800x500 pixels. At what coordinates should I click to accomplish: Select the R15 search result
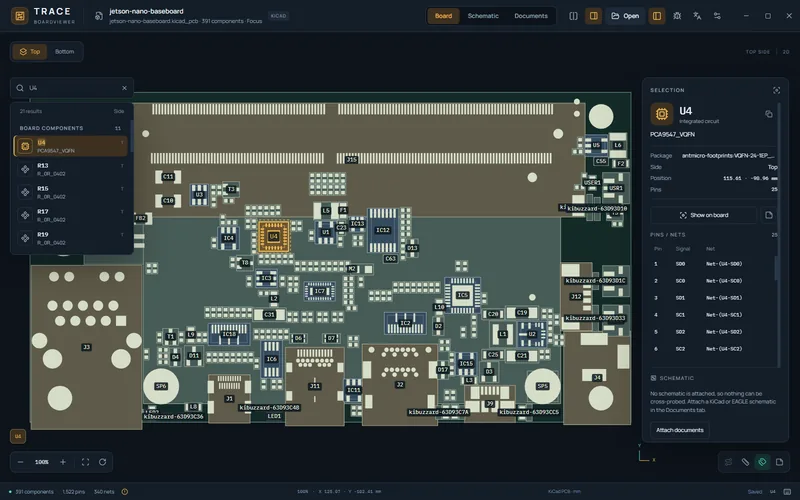pos(71,192)
